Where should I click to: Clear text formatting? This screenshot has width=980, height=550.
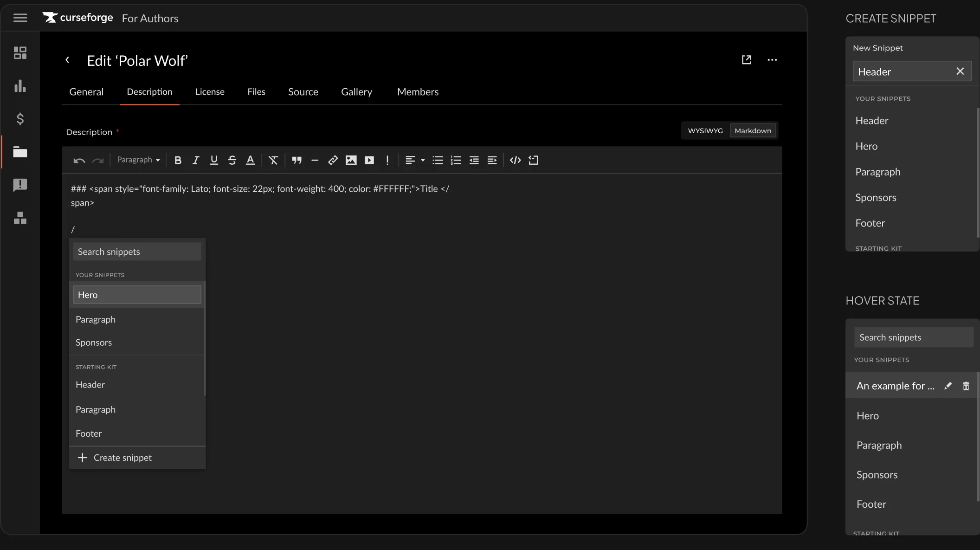(x=273, y=160)
